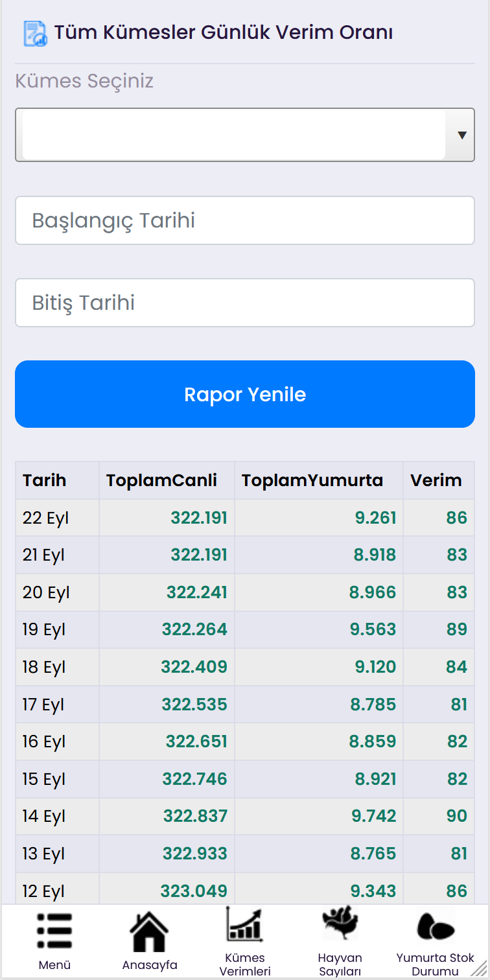Screen dimensions: 490x980
Task: Click the 322.409 live count cell
Action: click(x=194, y=667)
